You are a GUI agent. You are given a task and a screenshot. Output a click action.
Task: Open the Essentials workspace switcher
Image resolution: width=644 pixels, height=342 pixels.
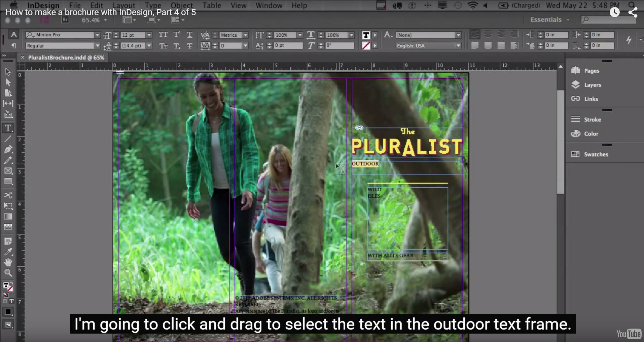(x=549, y=20)
